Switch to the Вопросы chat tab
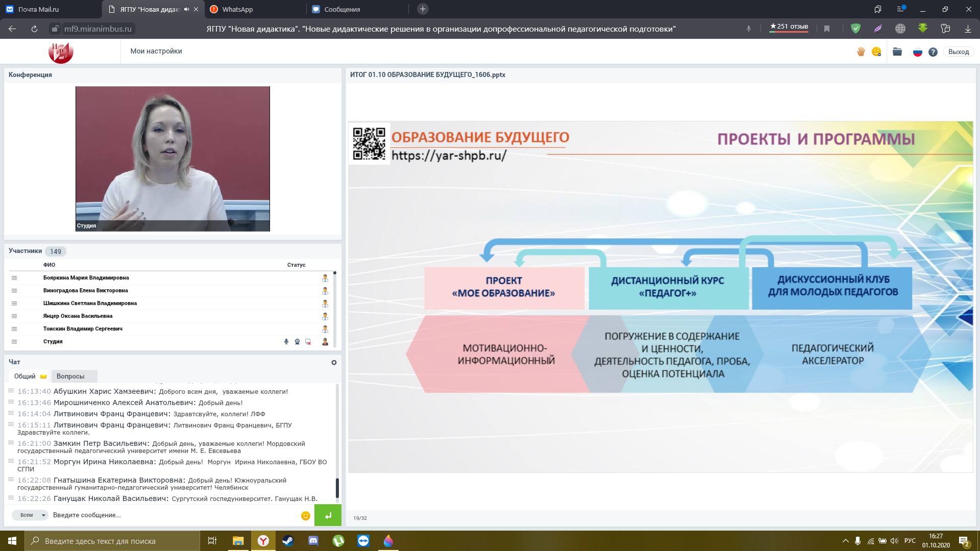The image size is (980, 551). (70, 377)
